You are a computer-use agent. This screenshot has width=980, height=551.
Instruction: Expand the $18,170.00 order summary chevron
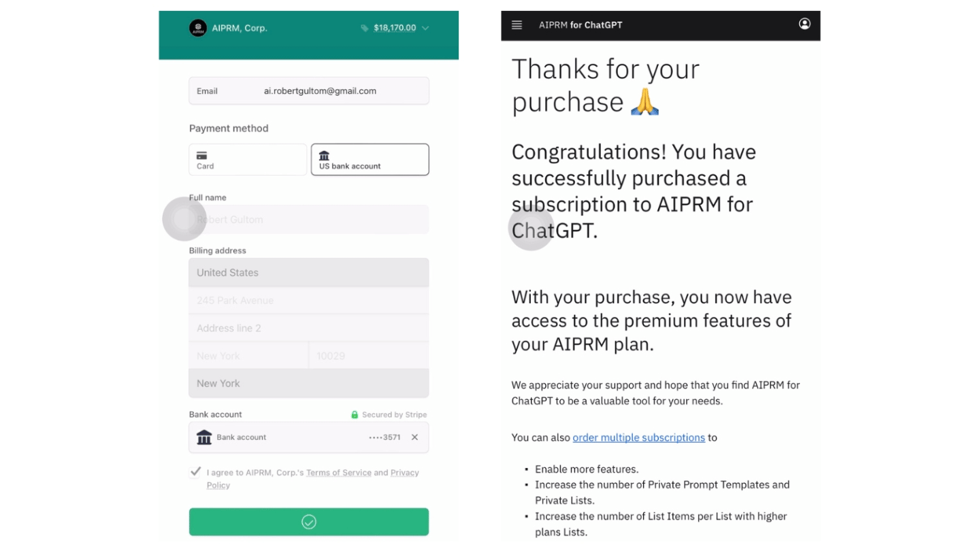(x=425, y=29)
